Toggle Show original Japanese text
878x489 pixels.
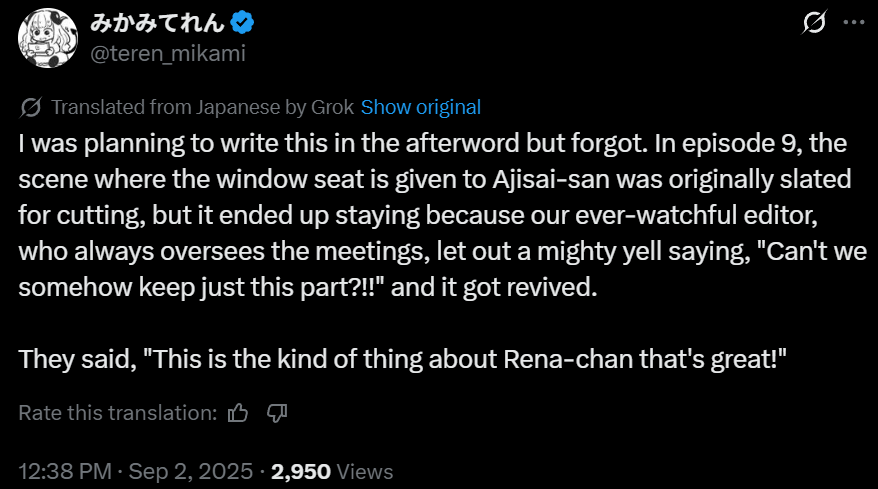tap(420, 107)
